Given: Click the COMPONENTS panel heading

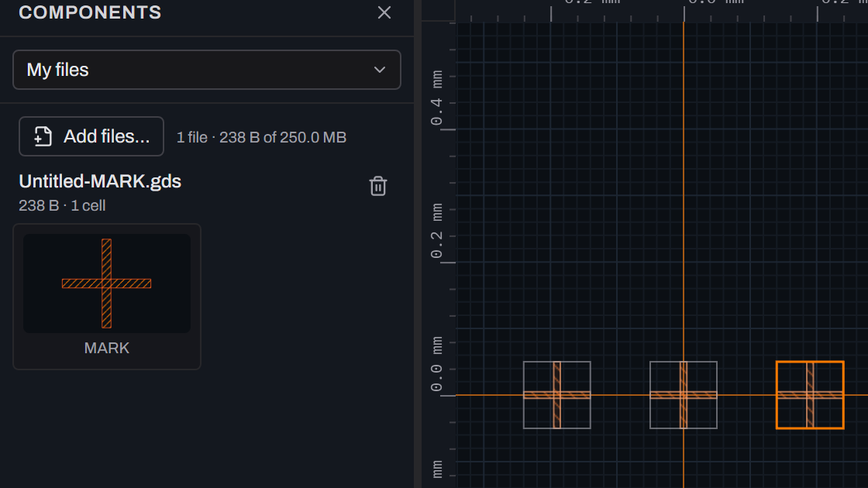Looking at the screenshot, I should pos(90,12).
